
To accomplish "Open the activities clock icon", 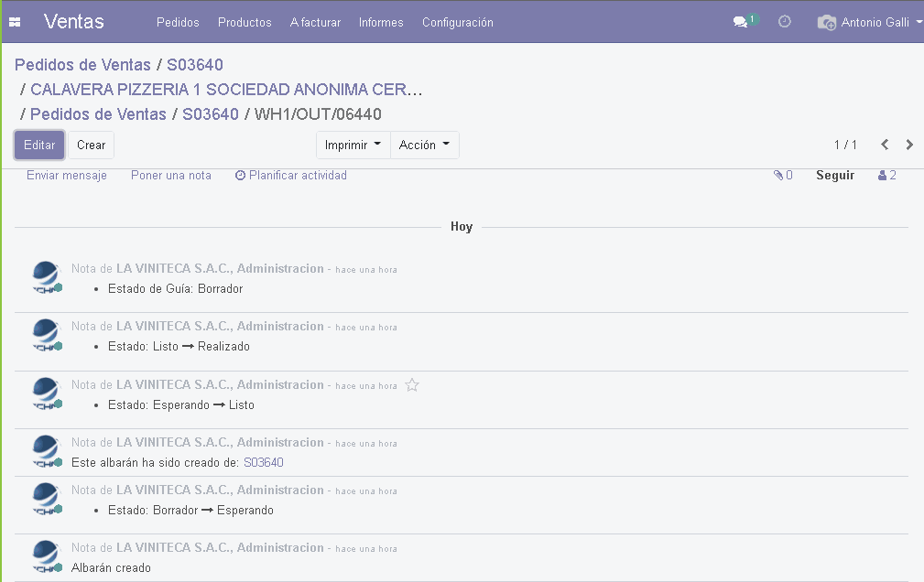I will tap(785, 22).
